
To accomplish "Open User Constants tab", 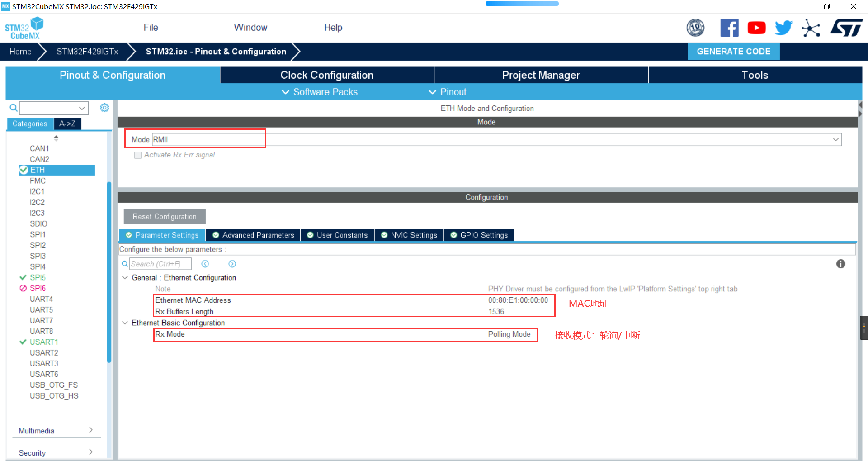I will pyautogui.click(x=337, y=235).
